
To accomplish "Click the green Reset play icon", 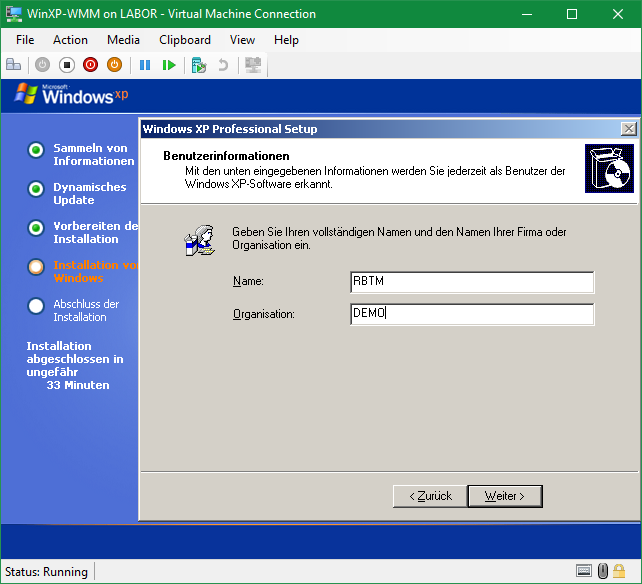I will point(169,65).
